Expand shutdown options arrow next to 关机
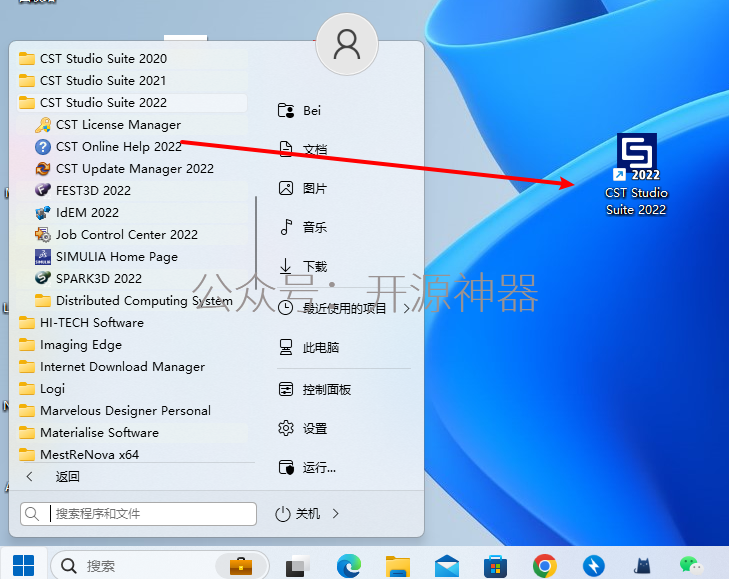This screenshot has width=729, height=579. pyautogui.click(x=336, y=513)
